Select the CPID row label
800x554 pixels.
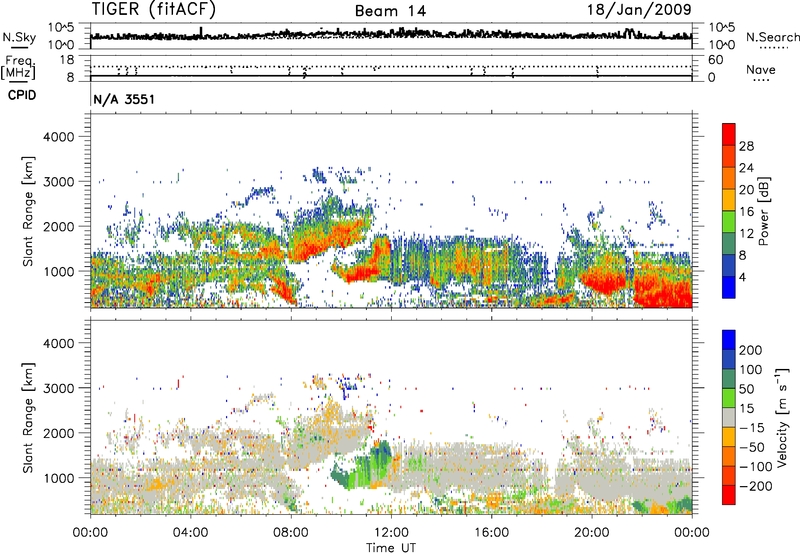pos(22,95)
